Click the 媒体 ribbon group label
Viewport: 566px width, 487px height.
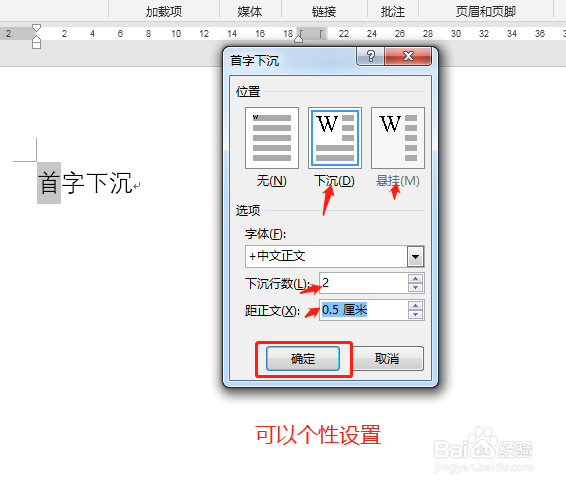click(x=250, y=12)
